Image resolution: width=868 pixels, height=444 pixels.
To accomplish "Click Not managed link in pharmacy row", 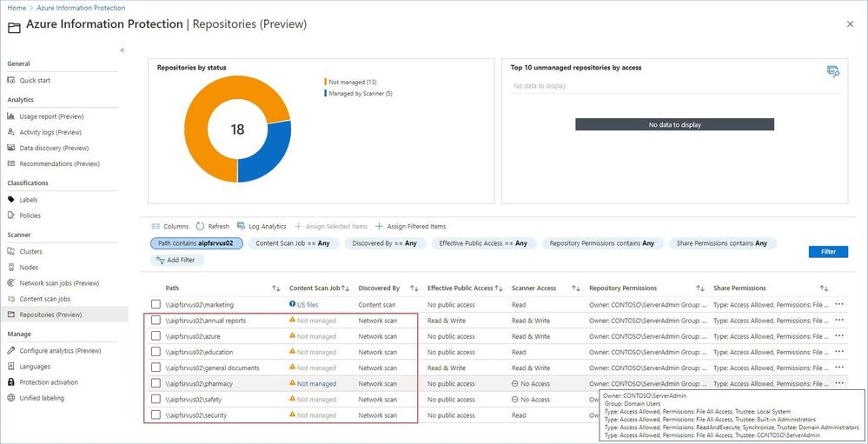I will tap(316, 384).
